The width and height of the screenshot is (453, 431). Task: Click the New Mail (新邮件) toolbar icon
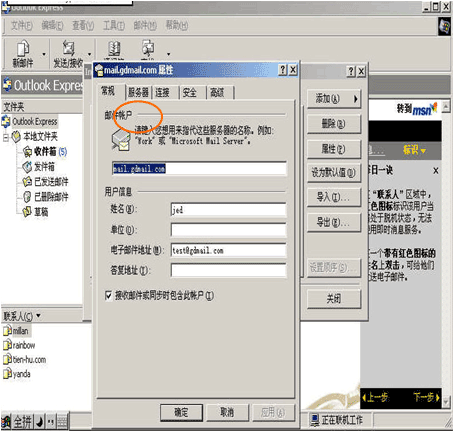pyautogui.click(x=23, y=49)
